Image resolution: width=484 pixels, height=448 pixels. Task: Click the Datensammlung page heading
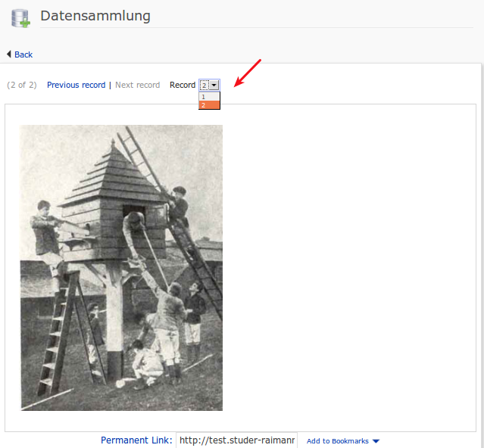[x=95, y=16]
